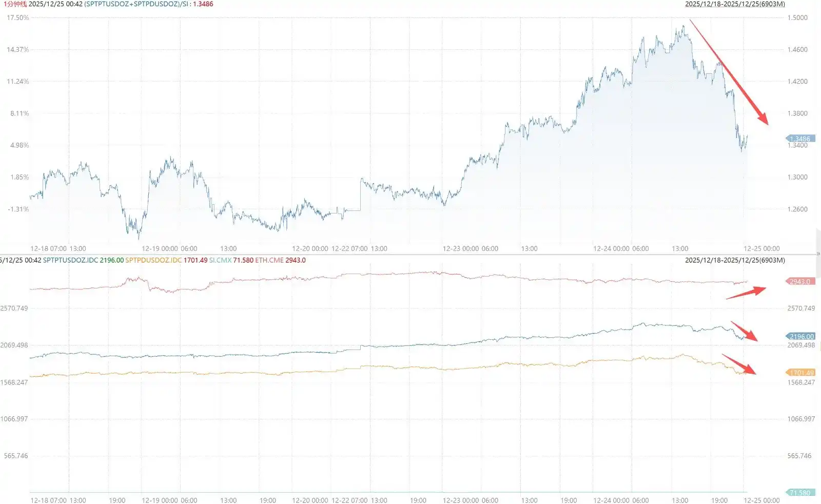The width and height of the screenshot is (821, 504).
Task: Select the ETH.CME legend entry
Action: [x=269, y=260]
